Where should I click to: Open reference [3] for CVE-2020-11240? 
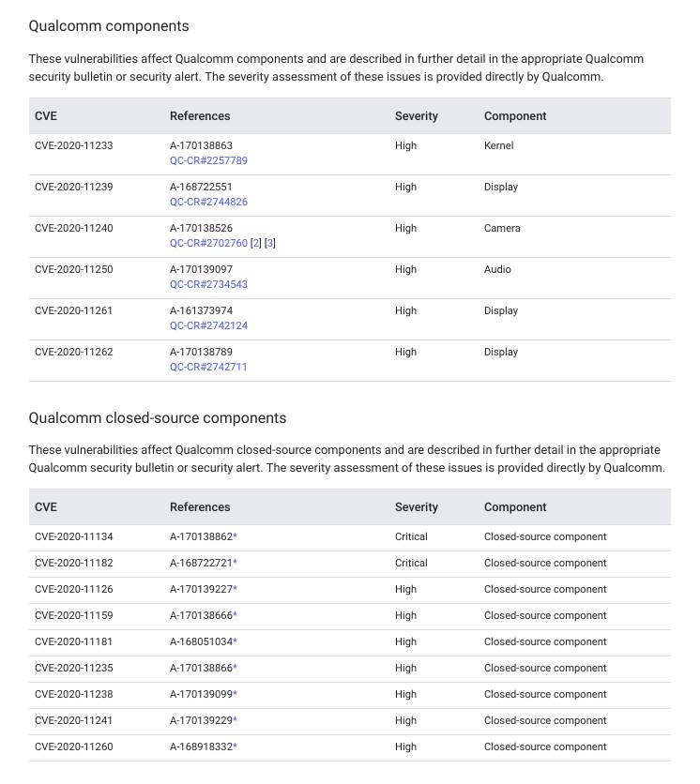pos(270,243)
